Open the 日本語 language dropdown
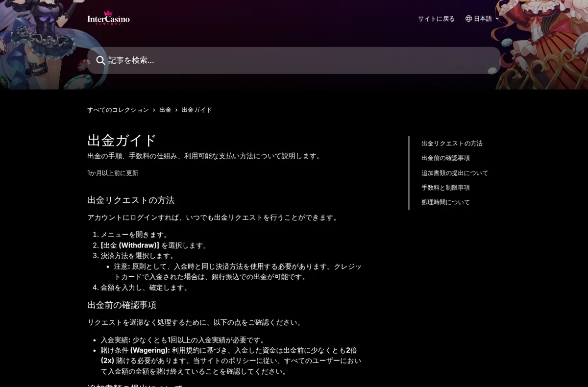588x387 pixels. (482, 19)
